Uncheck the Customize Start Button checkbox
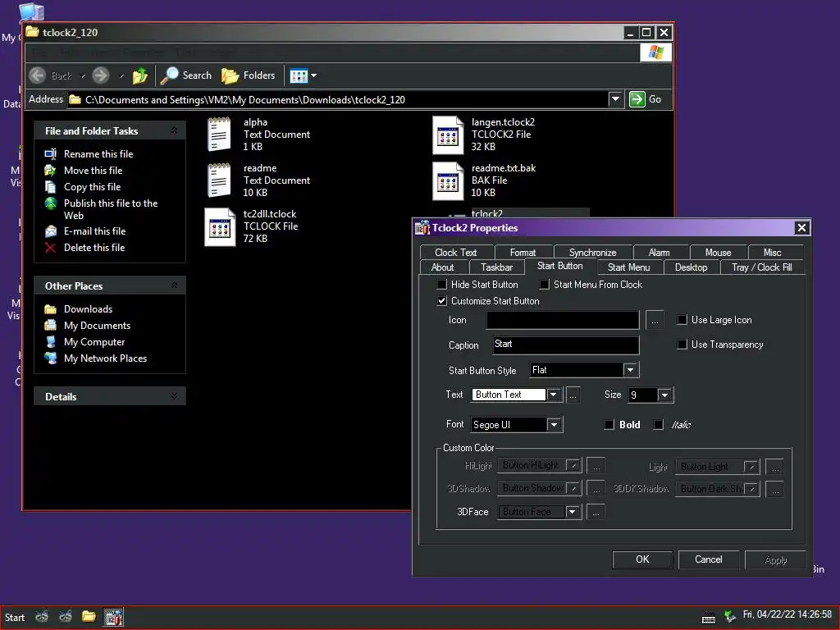The image size is (840, 630). coord(442,300)
